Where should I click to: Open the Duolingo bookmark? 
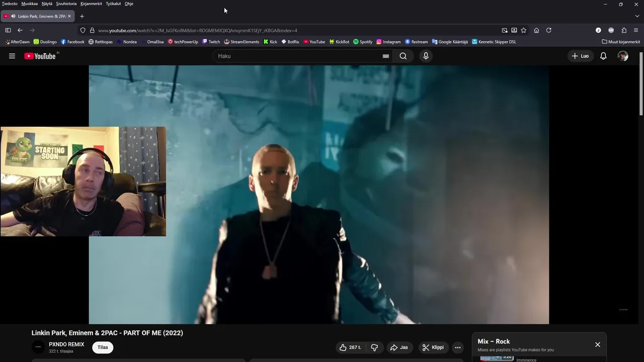pos(45,42)
